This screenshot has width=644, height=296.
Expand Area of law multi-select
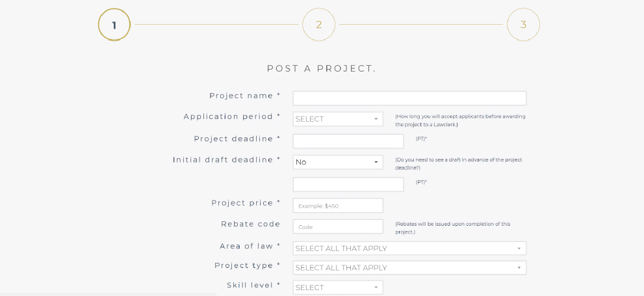(409, 249)
